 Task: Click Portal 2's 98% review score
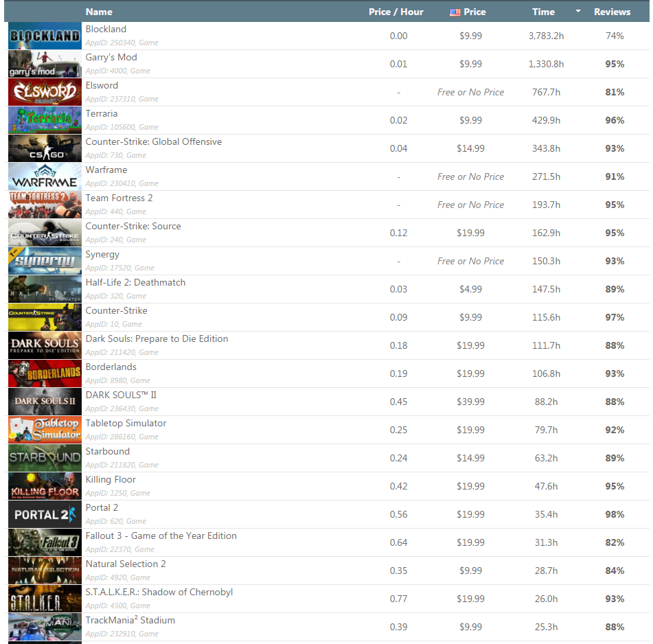coord(615,514)
